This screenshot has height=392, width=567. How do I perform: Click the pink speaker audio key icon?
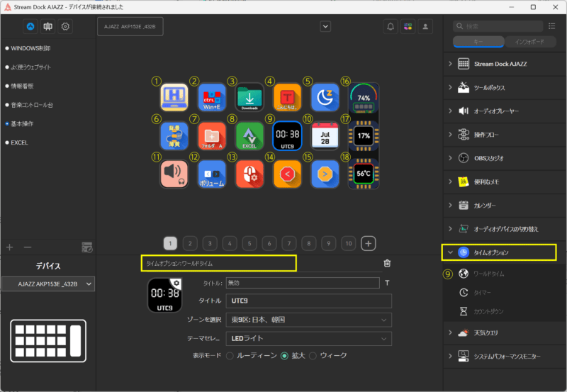click(x=174, y=174)
